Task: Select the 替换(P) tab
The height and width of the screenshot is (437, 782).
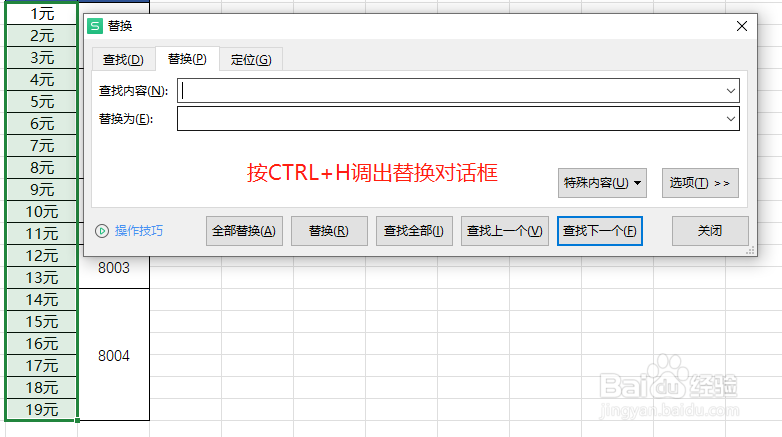Action: tap(187, 59)
